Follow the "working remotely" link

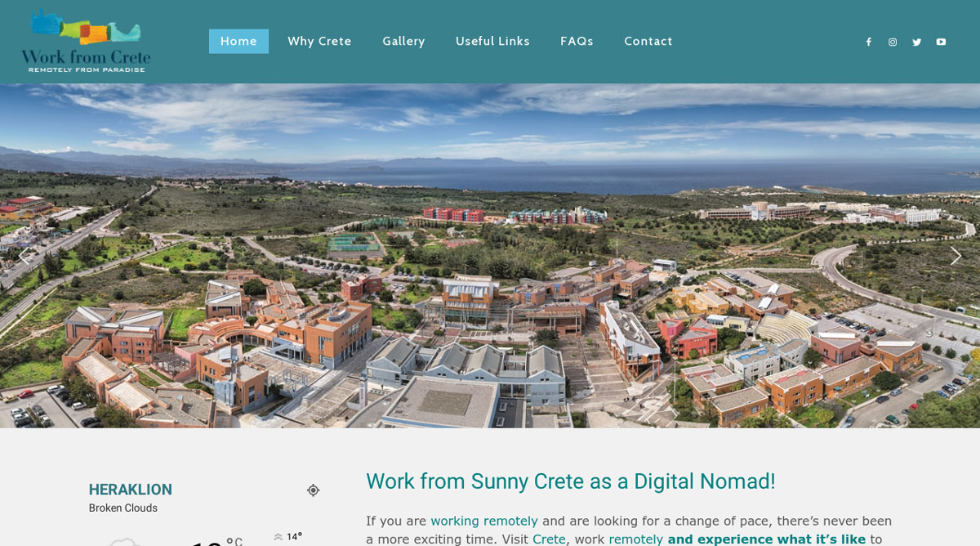pos(483,521)
